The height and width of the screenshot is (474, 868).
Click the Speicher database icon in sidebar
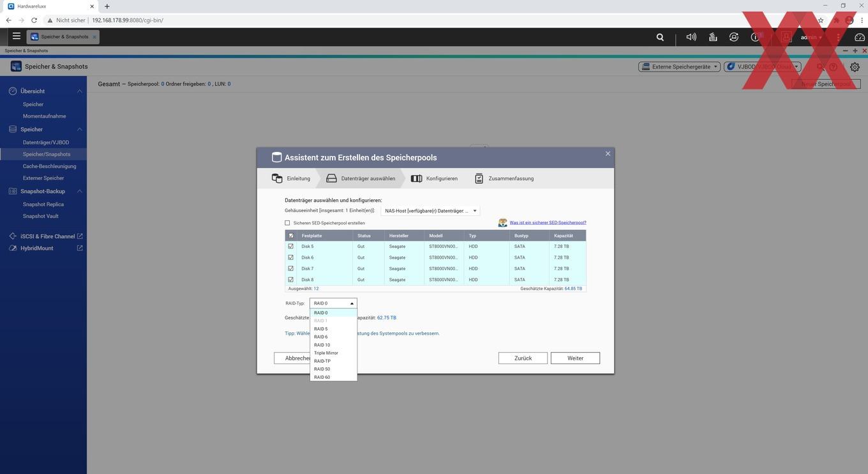tap(13, 129)
